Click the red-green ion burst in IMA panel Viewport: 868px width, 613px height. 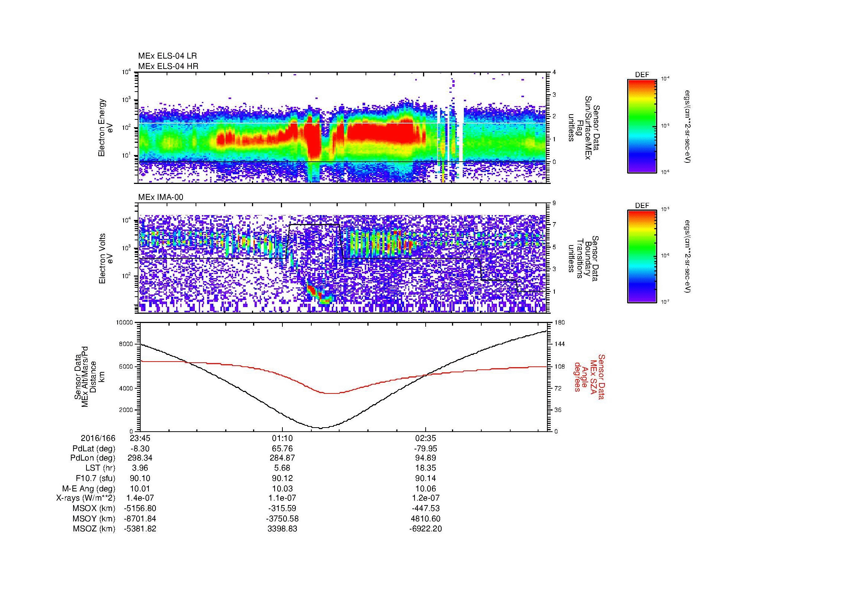320,294
